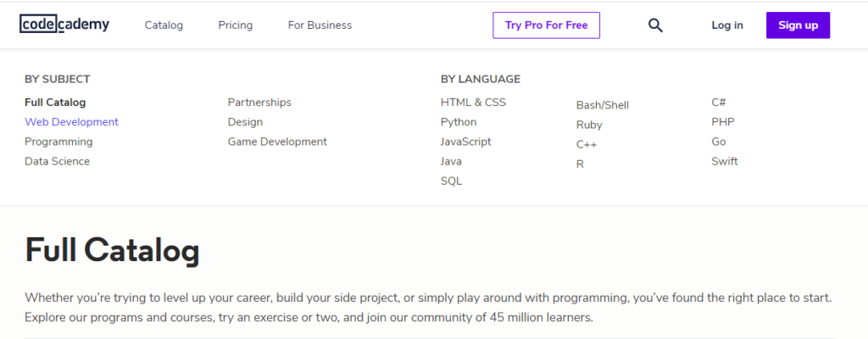Open the Catalog menu

[x=164, y=25]
